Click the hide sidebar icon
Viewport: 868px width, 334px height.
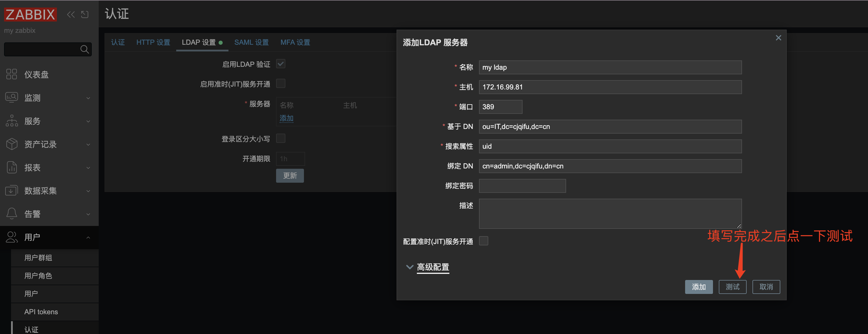point(85,15)
